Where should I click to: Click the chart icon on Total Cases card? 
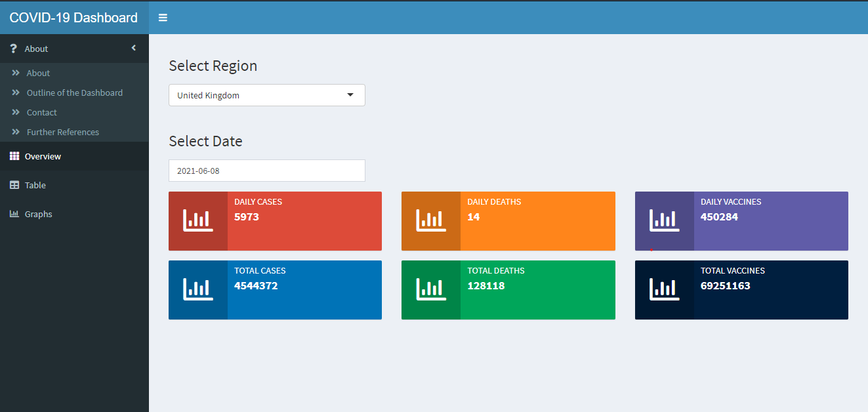coord(198,290)
